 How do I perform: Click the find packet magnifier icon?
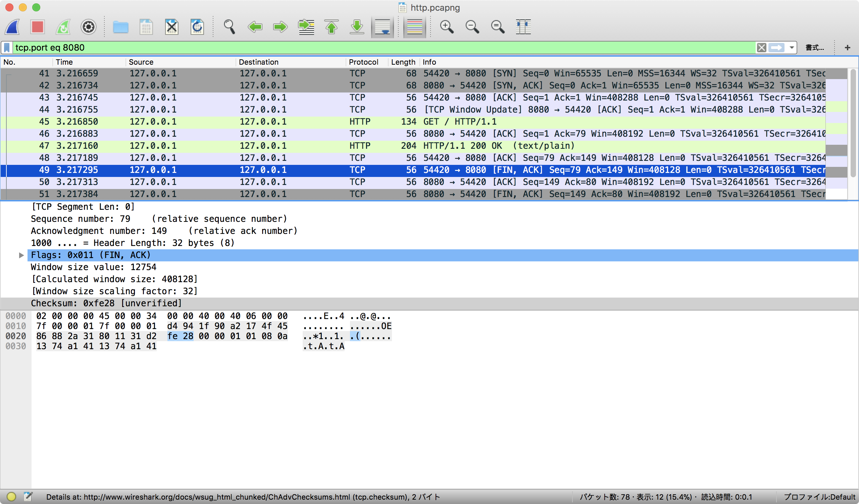click(229, 27)
